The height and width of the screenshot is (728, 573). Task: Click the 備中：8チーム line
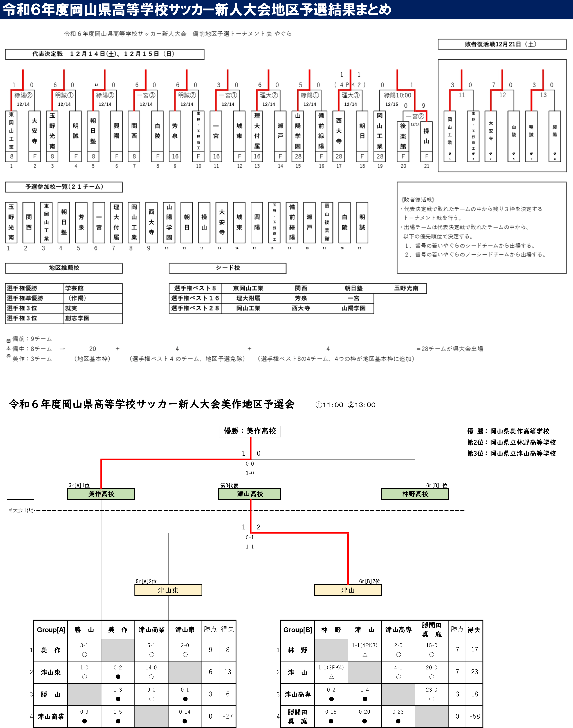point(32,349)
